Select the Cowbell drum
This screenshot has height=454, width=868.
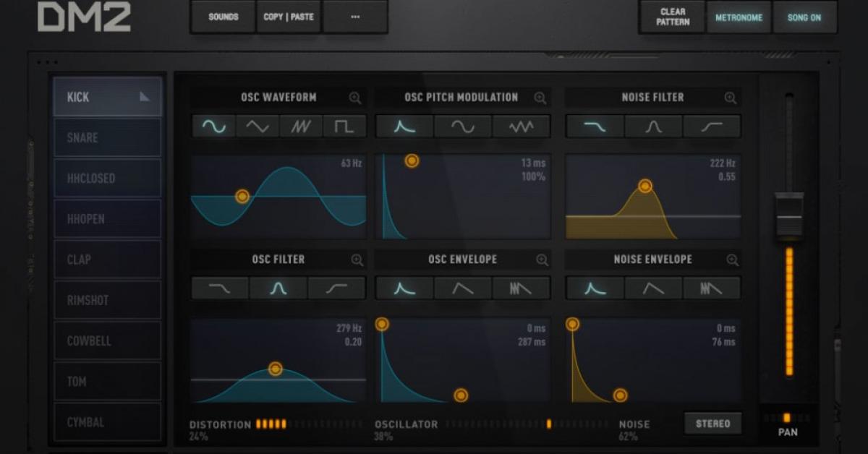coord(106,340)
